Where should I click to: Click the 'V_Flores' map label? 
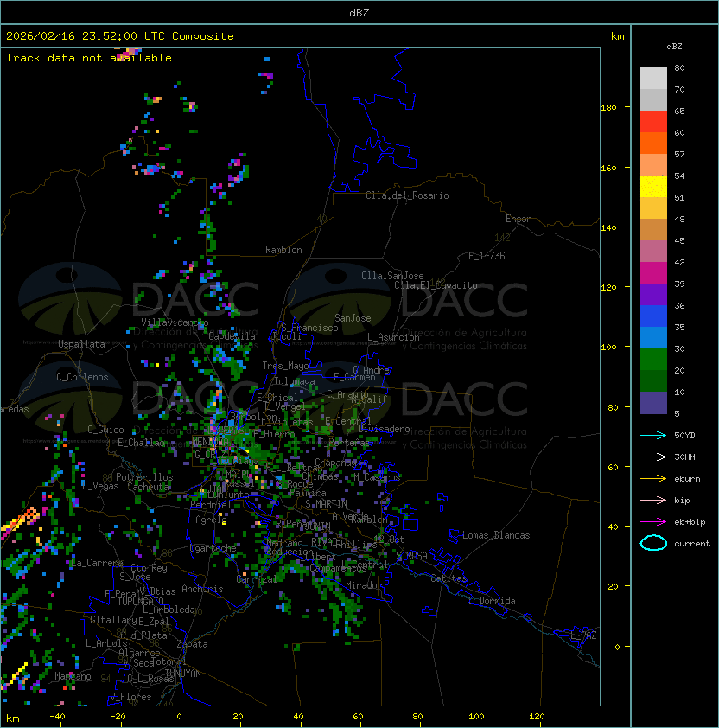[130, 697]
